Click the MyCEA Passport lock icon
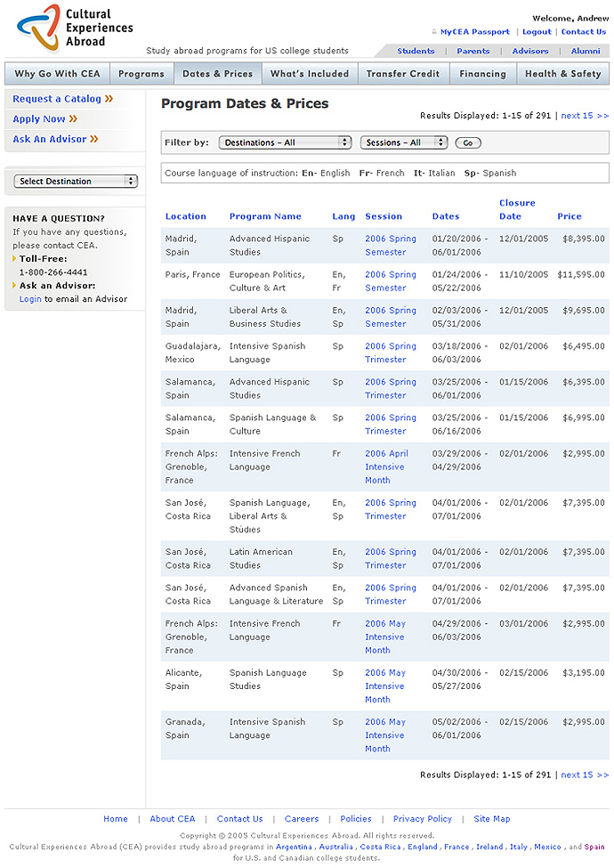614x868 pixels. click(x=434, y=32)
